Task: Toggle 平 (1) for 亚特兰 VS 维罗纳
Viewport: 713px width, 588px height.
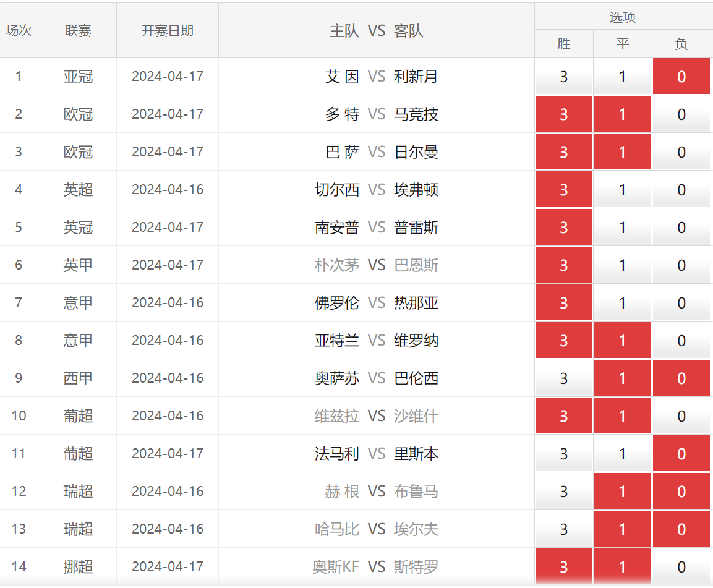Action: pyautogui.click(x=623, y=341)
